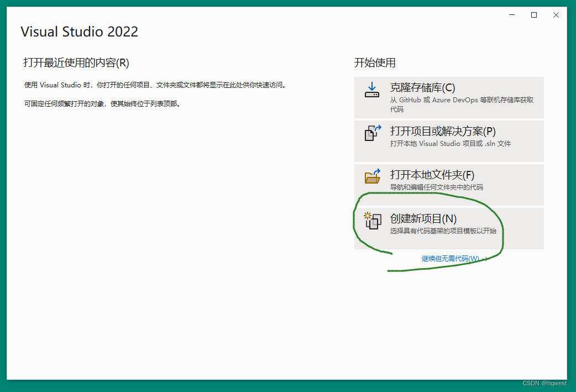576x392 pixels.
Task: Maximize the Visual Studio start window
Action: 534,15
